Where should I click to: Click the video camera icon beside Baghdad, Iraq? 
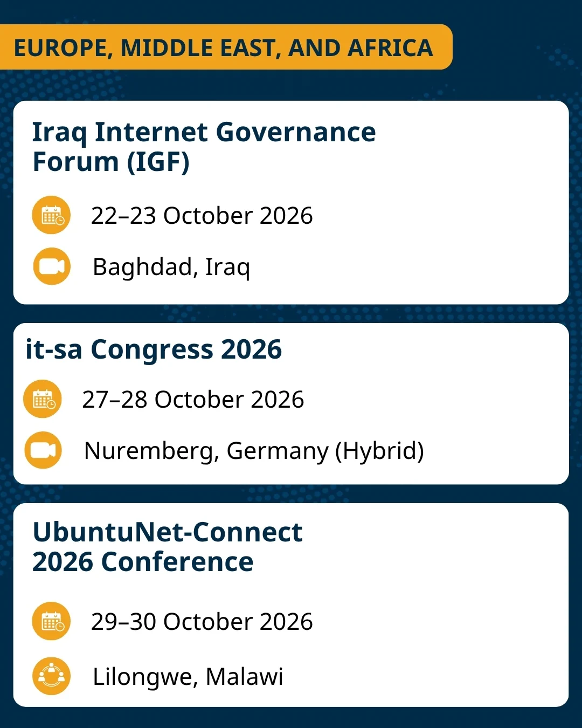click(51, 266)
